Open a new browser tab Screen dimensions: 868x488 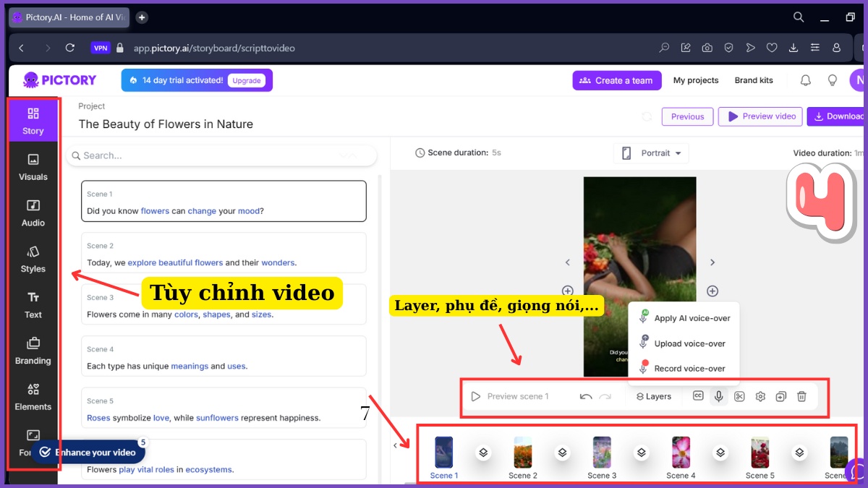pos(142,17)
